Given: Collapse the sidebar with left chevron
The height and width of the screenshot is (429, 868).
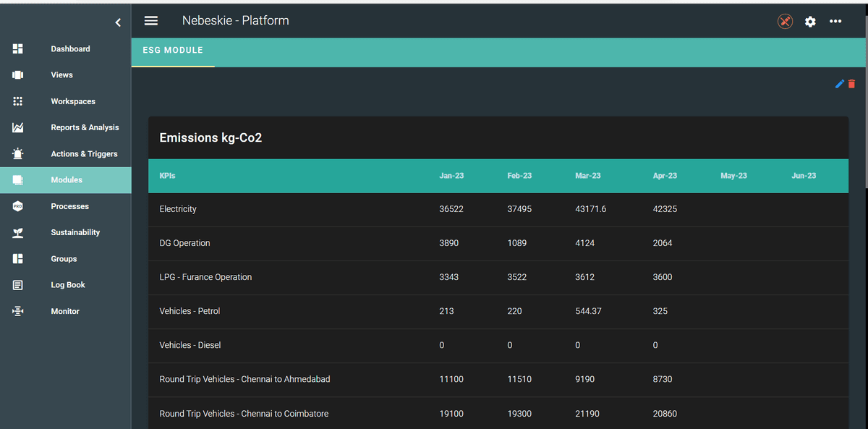Looking at the screenshot, I should [x=118, y=22].
